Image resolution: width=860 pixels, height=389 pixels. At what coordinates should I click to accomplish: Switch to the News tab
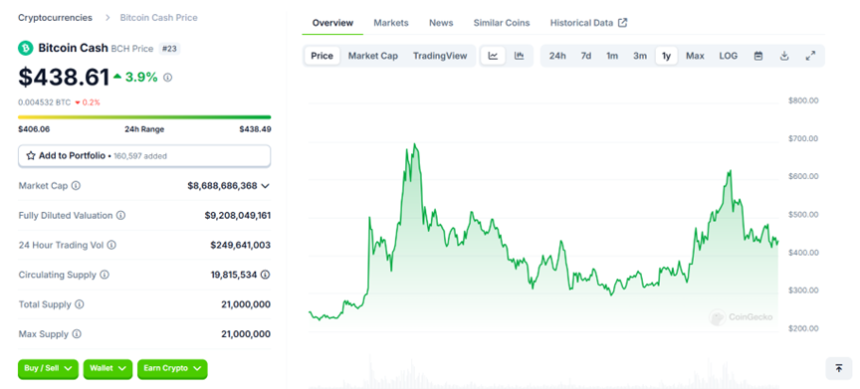[x=441, y=23]
